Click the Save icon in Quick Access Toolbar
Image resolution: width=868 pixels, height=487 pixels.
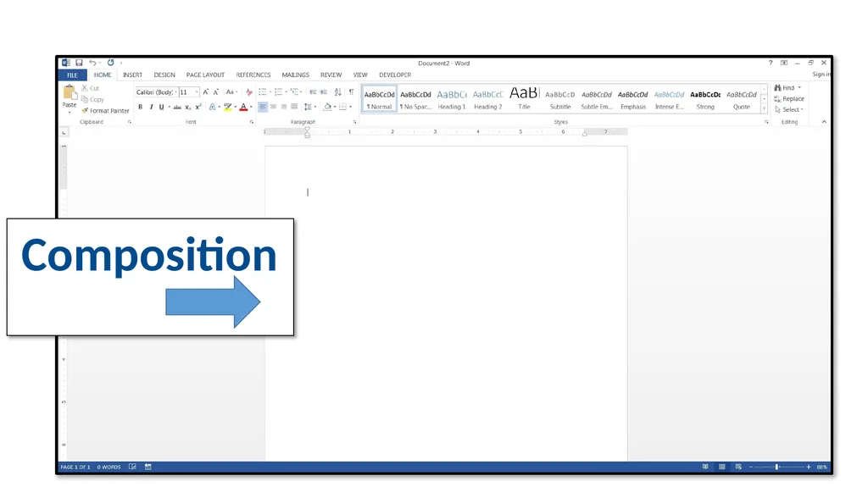[x=79, y=63]
